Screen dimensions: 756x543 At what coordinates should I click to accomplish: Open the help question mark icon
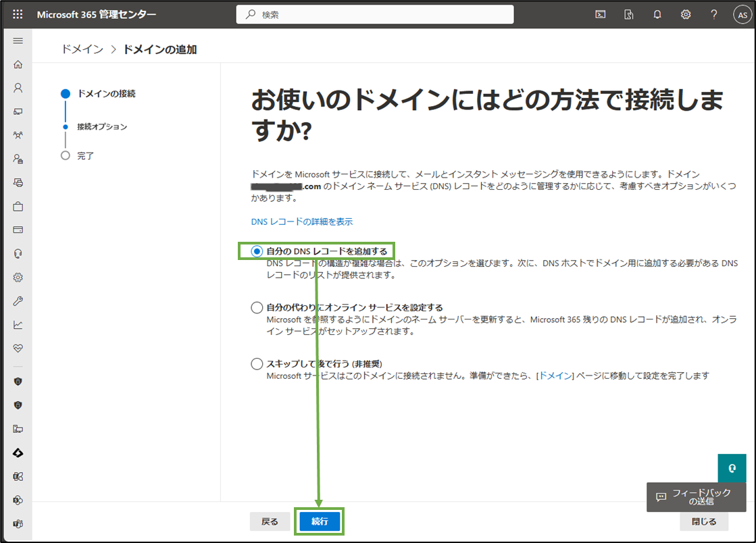coord(714,14)
